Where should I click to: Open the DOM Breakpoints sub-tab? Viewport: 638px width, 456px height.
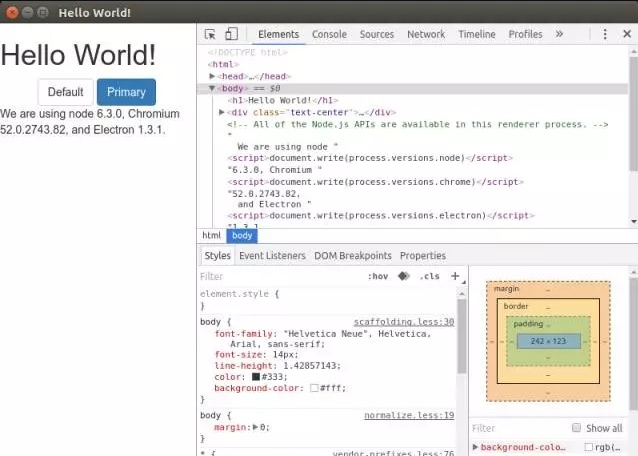pyautogui.click(x=353, y=256)
